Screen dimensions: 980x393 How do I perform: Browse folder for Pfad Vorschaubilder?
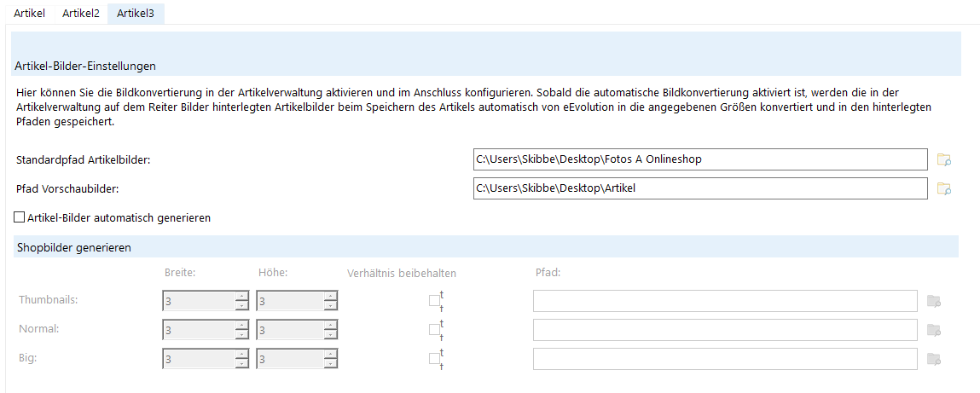[943, 188]
